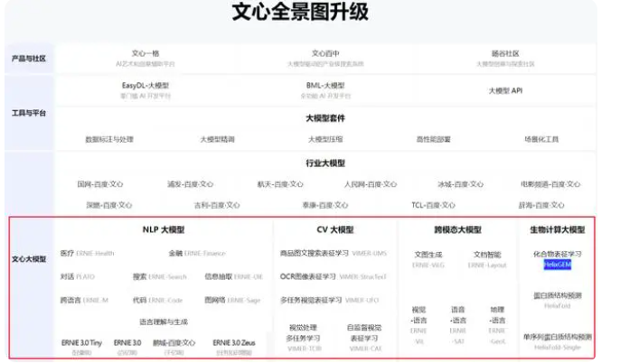Select 商品图文搜索表征学习 VIMER-UMS
The height and width of the screenshot is (364, 620).
click(x=333, y=253)
